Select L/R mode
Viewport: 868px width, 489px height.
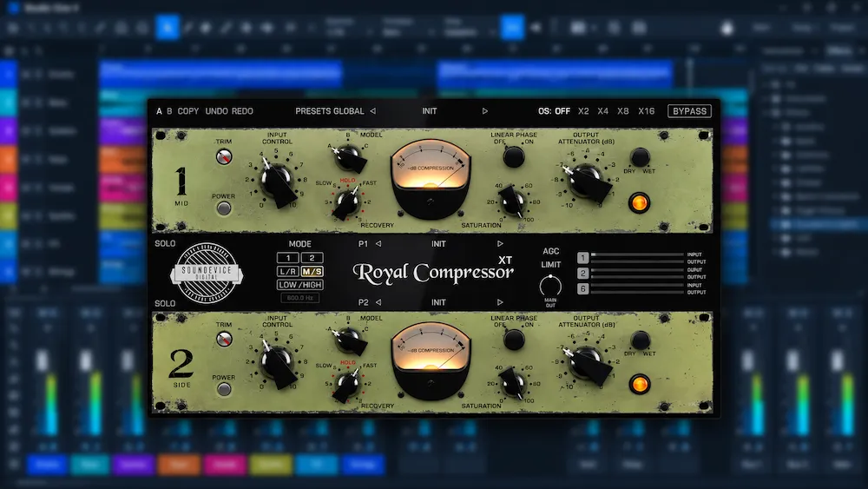[x=288, y=271]
